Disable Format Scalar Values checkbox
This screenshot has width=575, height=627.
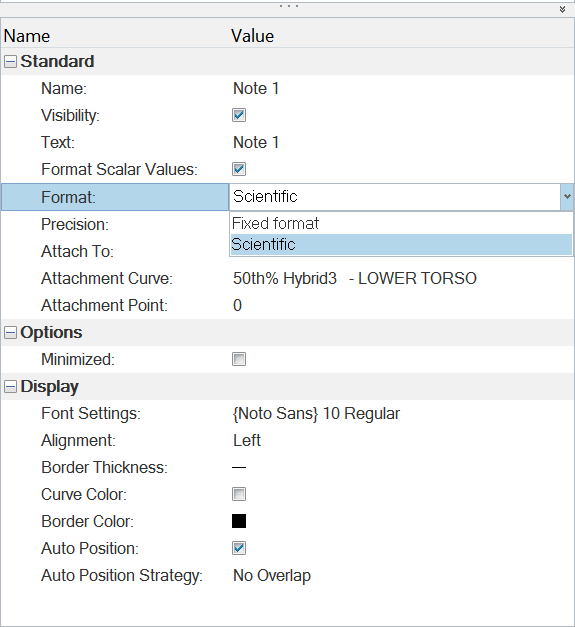point(239,169)
